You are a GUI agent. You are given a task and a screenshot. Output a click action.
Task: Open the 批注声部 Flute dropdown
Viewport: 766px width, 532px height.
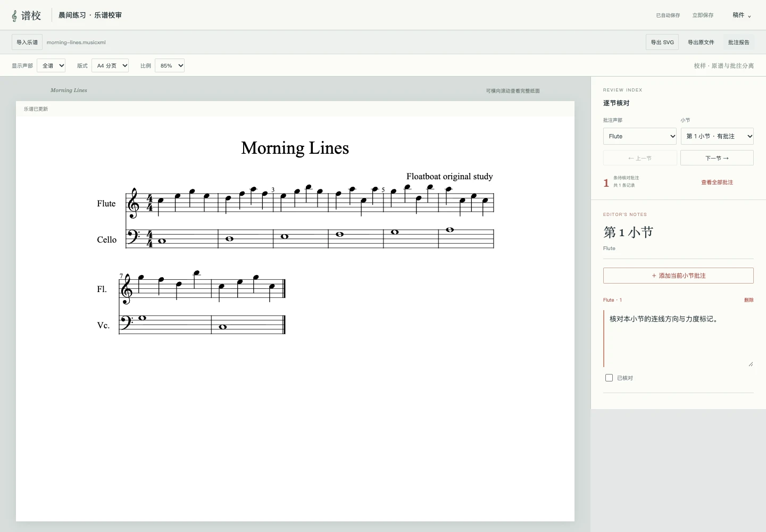[640, 136]
